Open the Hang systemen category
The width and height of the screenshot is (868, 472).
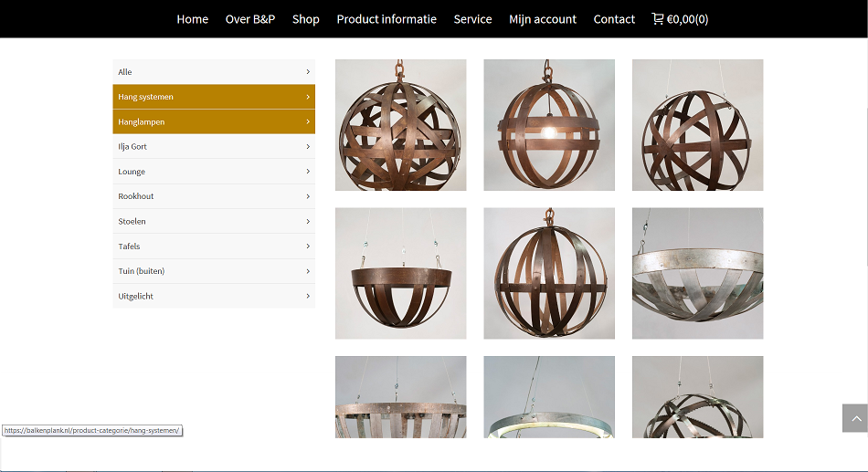214,97
